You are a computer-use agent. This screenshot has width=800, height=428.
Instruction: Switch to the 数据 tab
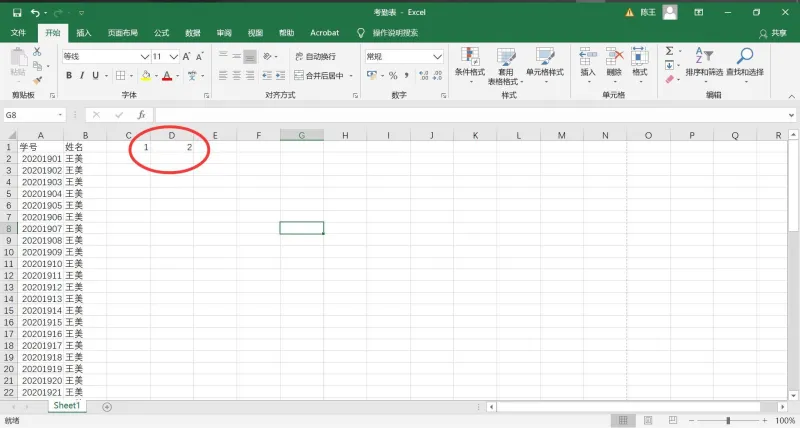[x=193, y=33]
